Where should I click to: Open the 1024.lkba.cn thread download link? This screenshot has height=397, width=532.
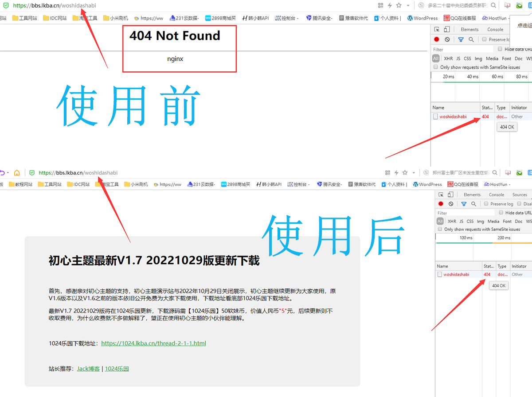[x=153, y=343]
